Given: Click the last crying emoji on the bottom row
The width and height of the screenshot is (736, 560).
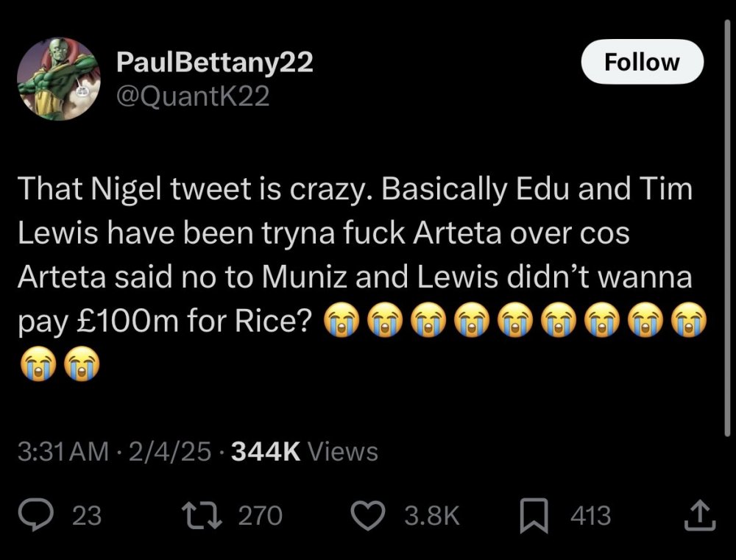Looking at the screenshot, I should pyautogui.click(x=81, y=364).
